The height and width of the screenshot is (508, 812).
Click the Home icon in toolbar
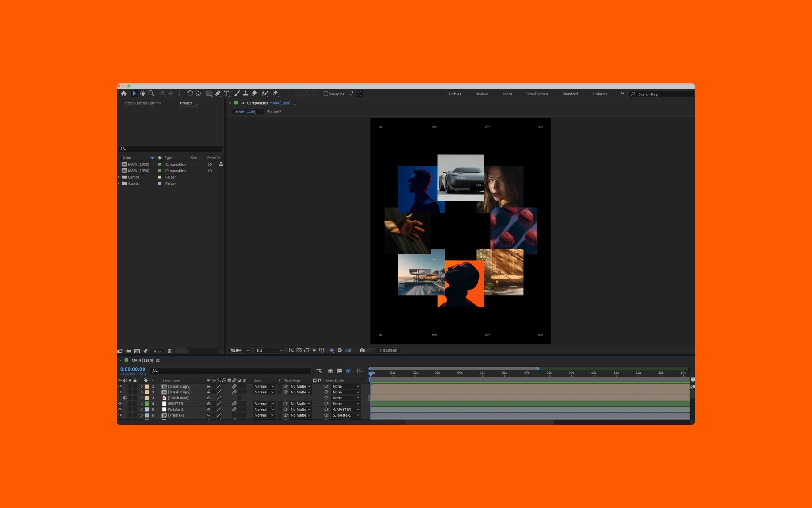pyautogui.click(x=123, y=94)
